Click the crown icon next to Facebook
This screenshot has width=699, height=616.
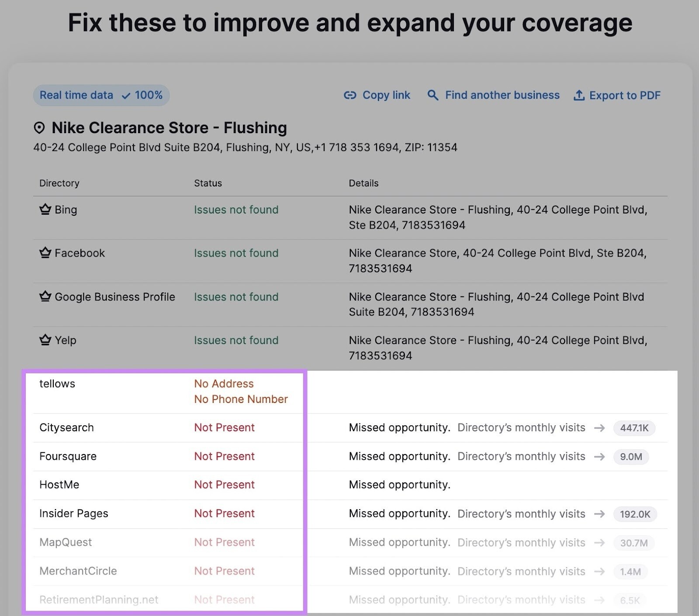click(45, 253)
